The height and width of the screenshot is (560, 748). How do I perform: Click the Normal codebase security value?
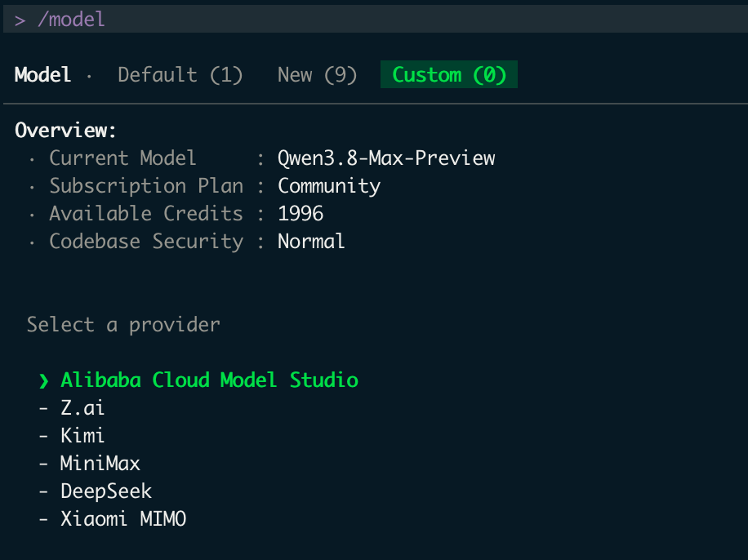pyautogui.click(x=311, y=242)
